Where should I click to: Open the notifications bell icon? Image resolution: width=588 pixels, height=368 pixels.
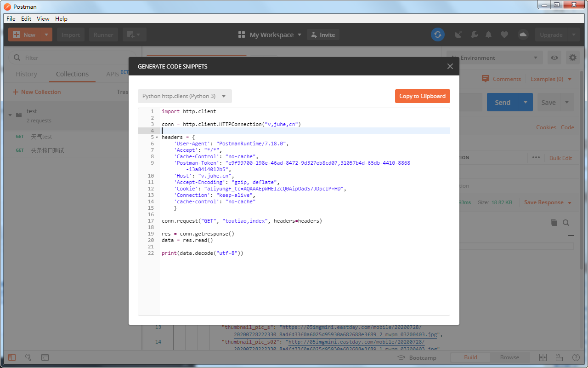click(x=489, y=34)
